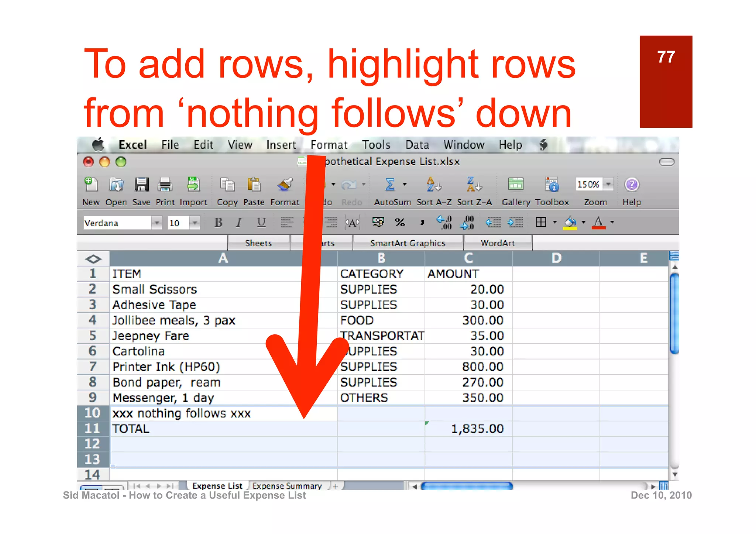Screen dimensions: 756x534
Task: Open the Sheets gallery tab
Action: click(x=258, y=243)
